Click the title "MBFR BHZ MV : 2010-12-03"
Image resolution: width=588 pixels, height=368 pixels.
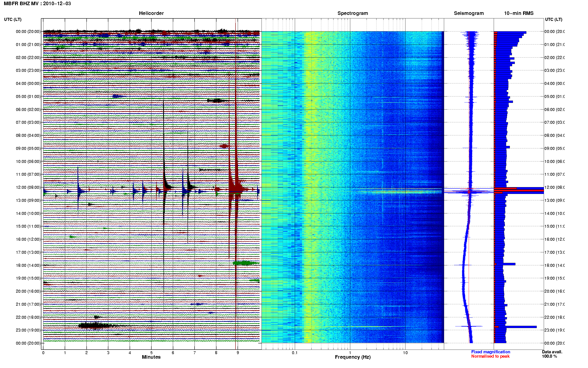point(37,3)
